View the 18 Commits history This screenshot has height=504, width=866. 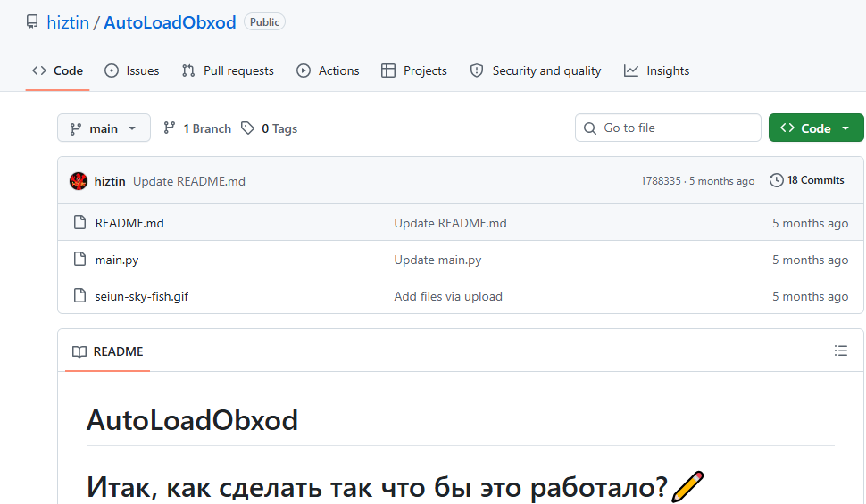[807, 180]
